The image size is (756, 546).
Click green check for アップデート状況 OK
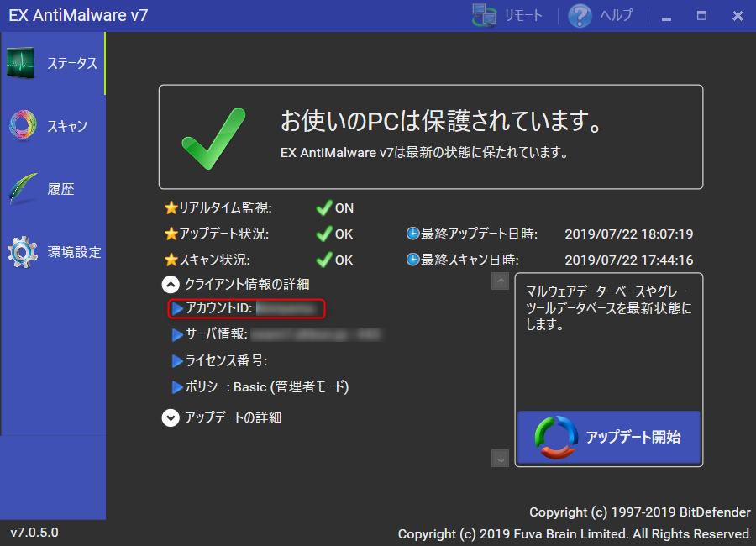324,234
